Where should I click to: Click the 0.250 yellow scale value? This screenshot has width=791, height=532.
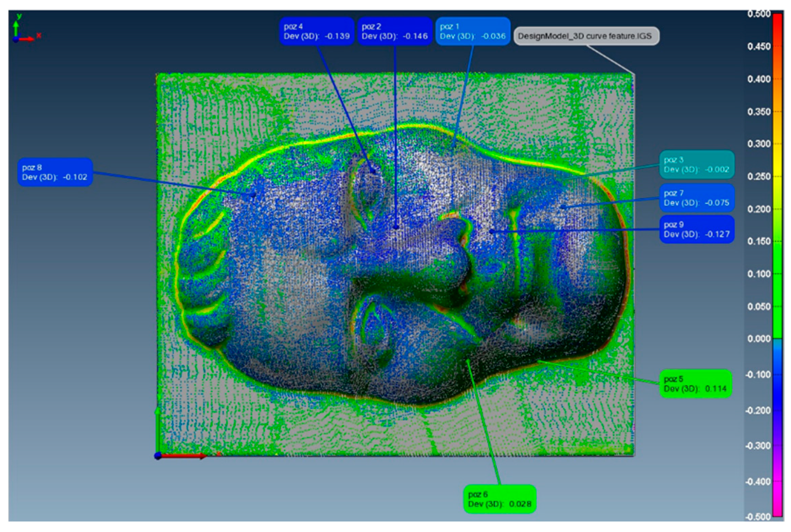click(759, 176)
